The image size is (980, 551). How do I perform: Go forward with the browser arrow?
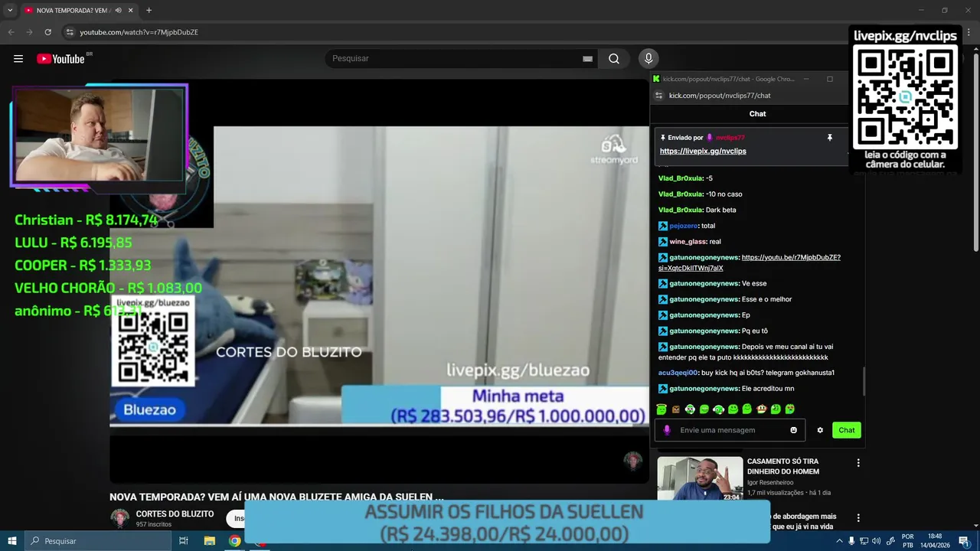point(29,32)
